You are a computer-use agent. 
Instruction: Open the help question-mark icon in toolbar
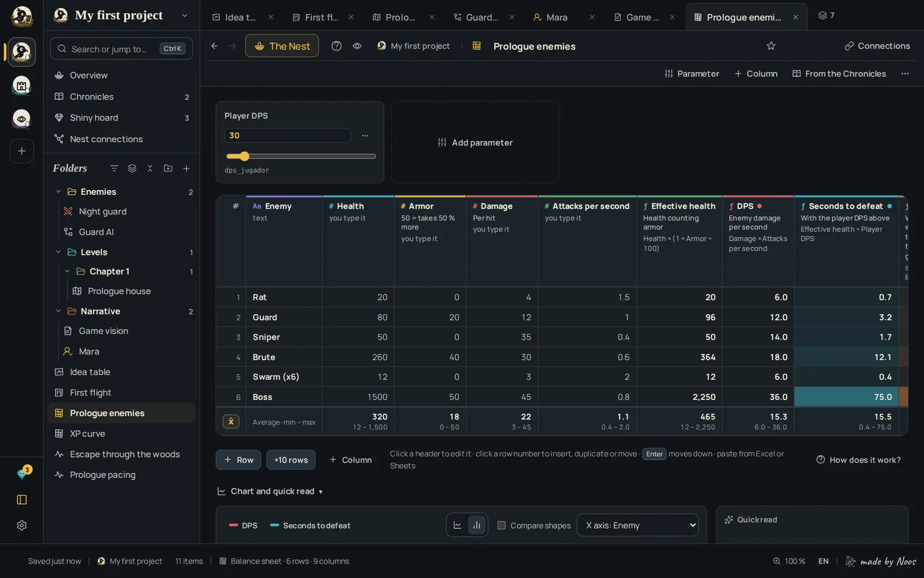[337, 46]
